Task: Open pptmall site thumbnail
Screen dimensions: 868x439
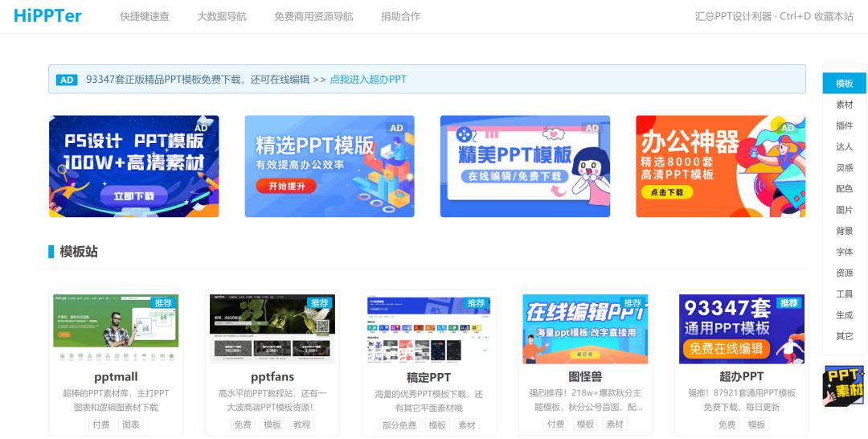Action: 116,329
